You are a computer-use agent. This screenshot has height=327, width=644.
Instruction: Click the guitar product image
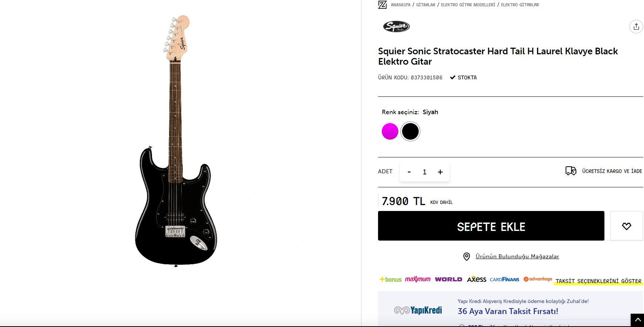pyautogui.click(x=176, y=141)
